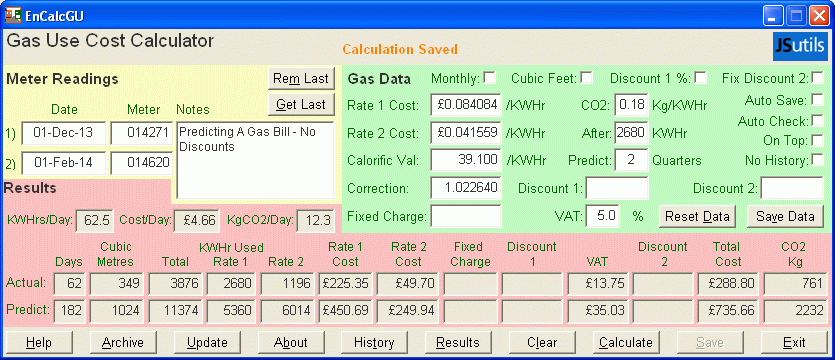Click the greyed-out Save button
This screenshot has height=360, width=835.
pyautogui.click(x=710, y=342)
